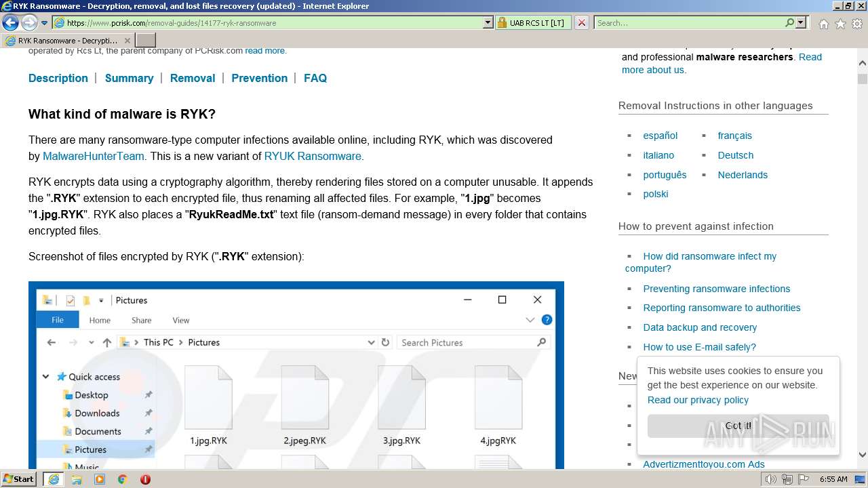This screenshot has width=868, height=488.
Task: Open the recent pages dropdown arrow
Action: point(45,23)
